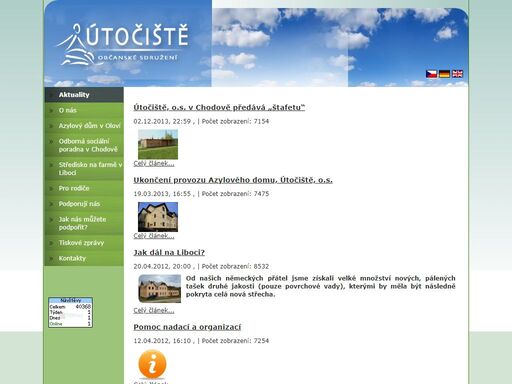Open the orange info icon article image
The height and width of the screenshot is (384, 512).
pos(152,364)
